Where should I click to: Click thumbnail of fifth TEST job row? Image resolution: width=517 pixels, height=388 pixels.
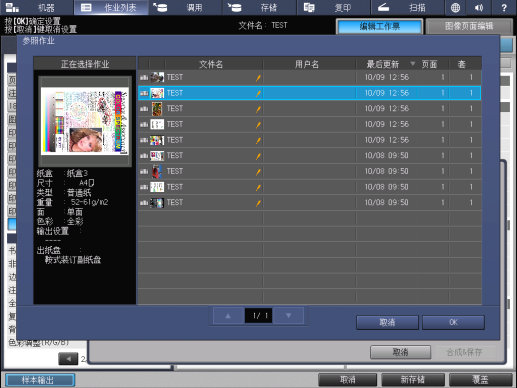pos(157,140)
